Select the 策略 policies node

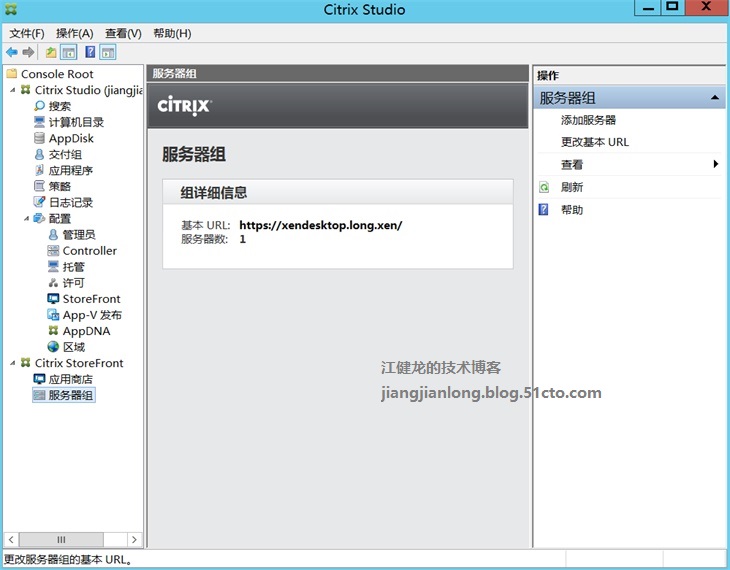coord(53,186)
